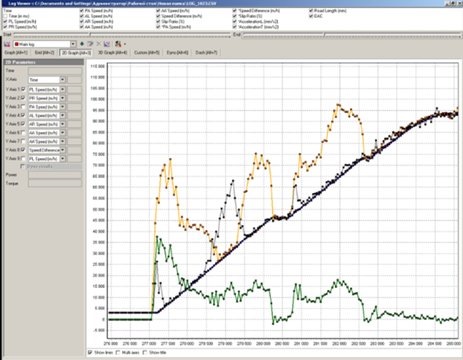Click the edit log toolbar icon
463x360 pixels.
click(x=90, y=44)
